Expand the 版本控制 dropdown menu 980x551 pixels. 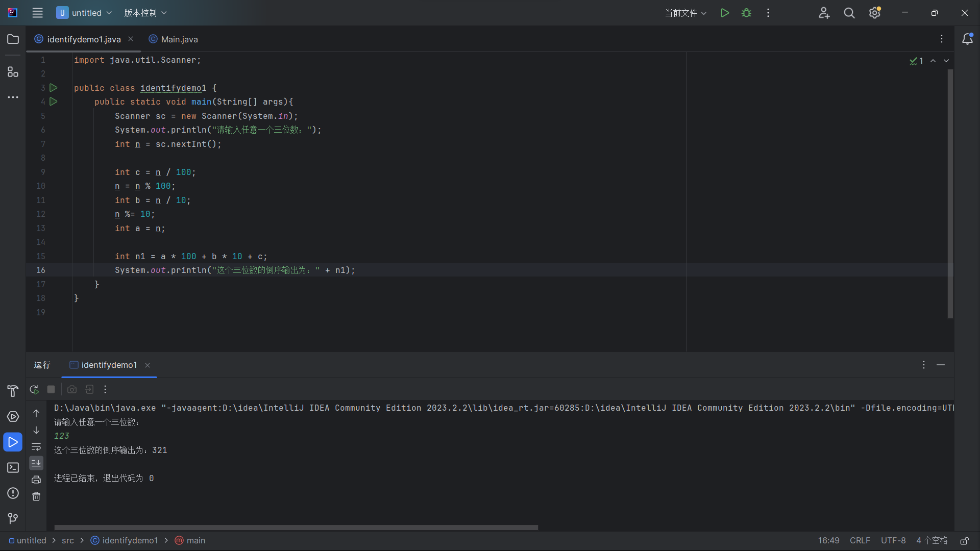click(145, 13)
